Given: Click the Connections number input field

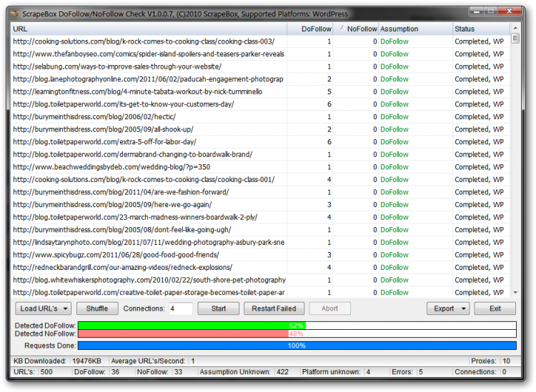Looking at the screenshot, I should 180,308.
